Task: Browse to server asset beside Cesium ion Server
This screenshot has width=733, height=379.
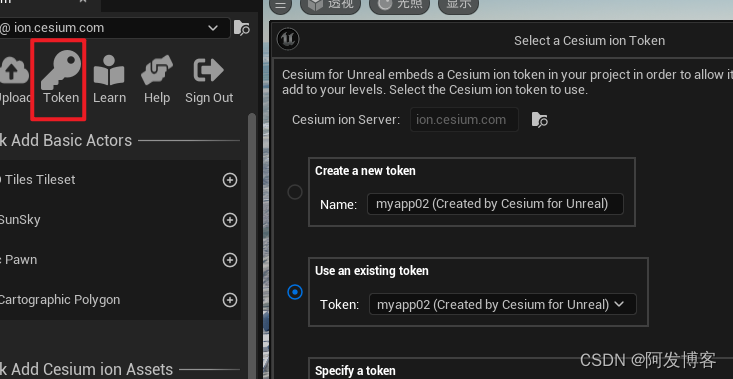Action: pyautogui.click(x=540, y=120)
